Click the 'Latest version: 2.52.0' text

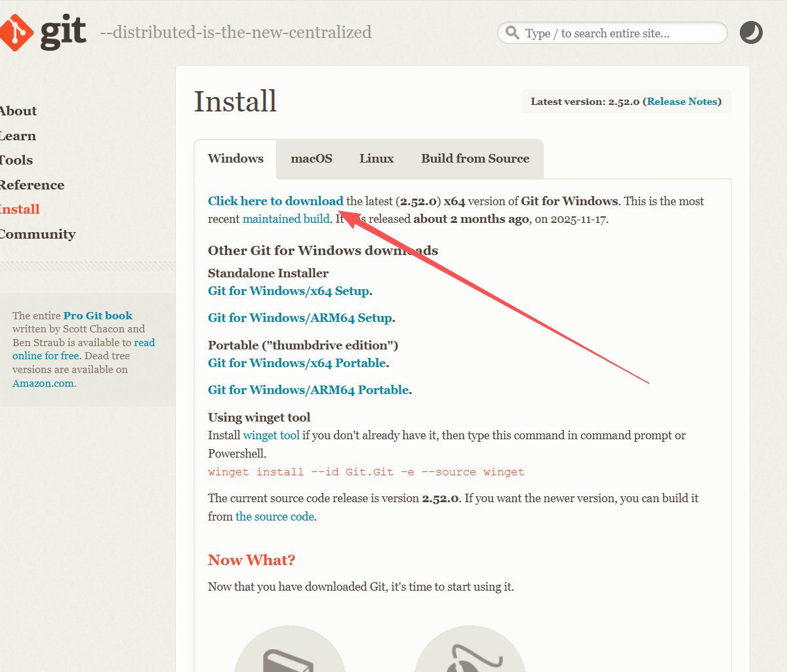585,102
